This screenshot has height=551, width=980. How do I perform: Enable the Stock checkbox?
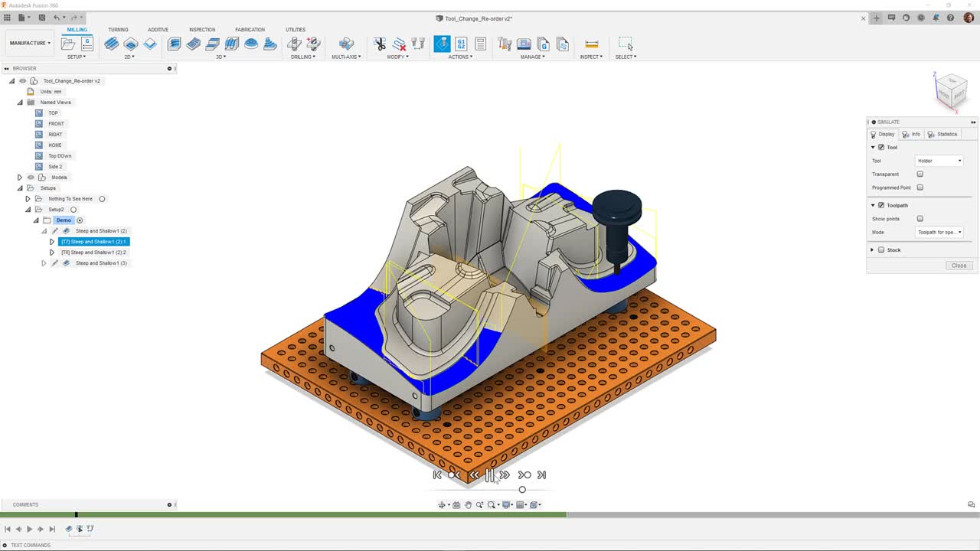[x=881, y=250]
